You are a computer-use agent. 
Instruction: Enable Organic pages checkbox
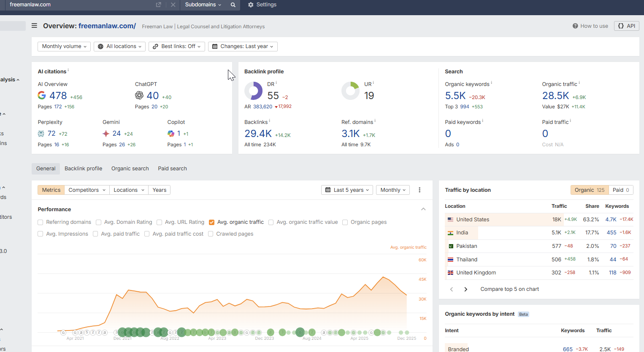345,222
